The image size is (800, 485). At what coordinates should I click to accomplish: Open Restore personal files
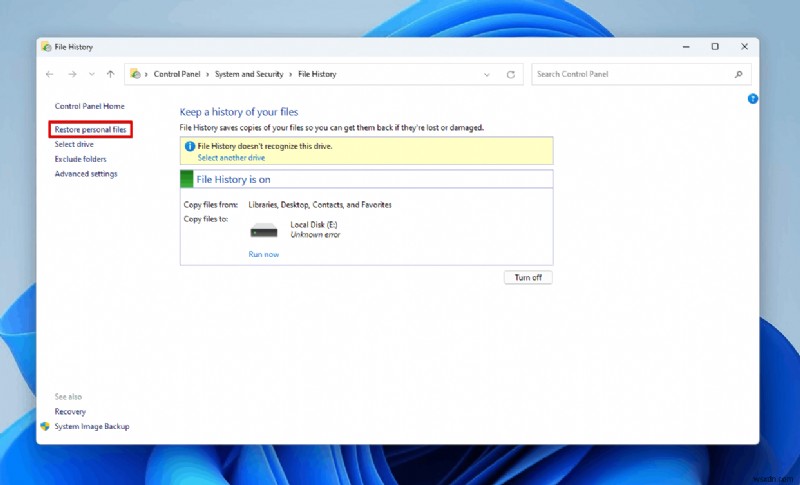[91, 130]
